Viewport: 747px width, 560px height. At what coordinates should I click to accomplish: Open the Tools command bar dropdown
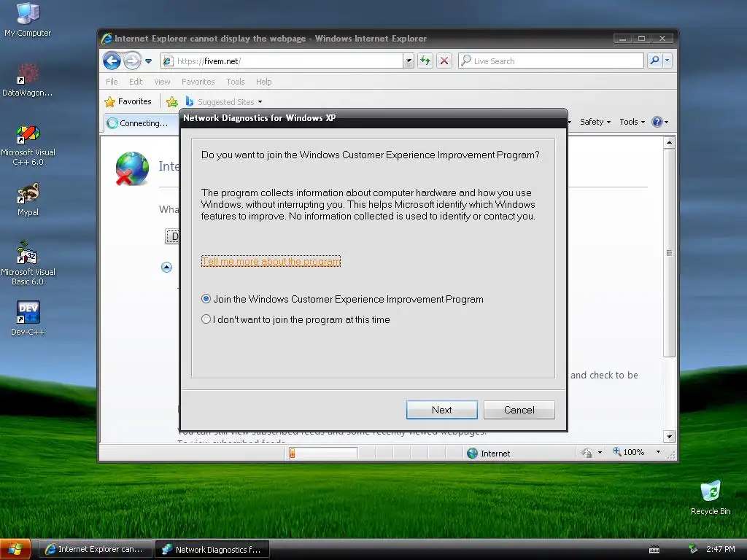[632, 122]
